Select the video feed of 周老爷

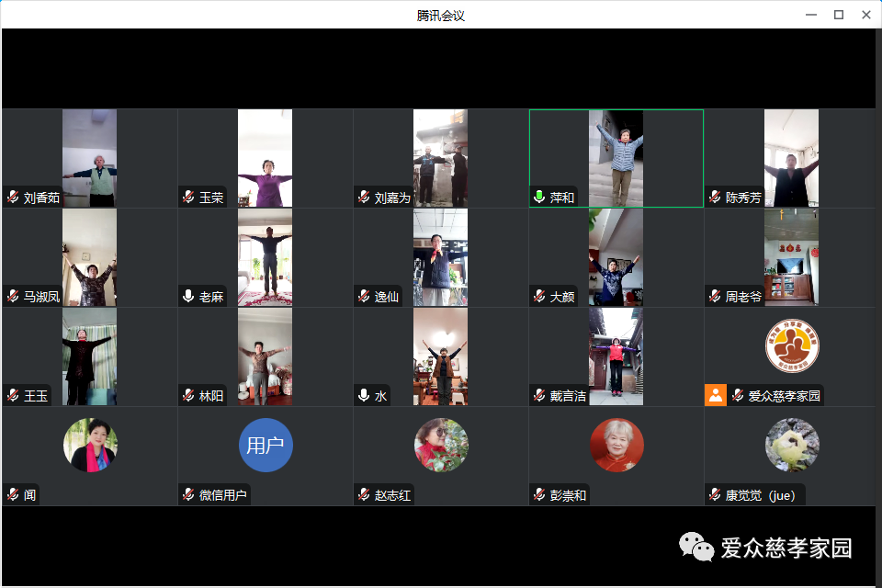click(791, 255)
